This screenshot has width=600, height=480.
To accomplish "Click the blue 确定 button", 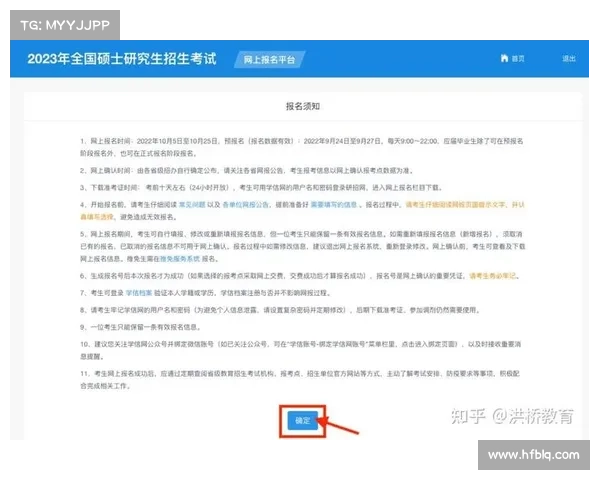I will [x=302, y=421].
